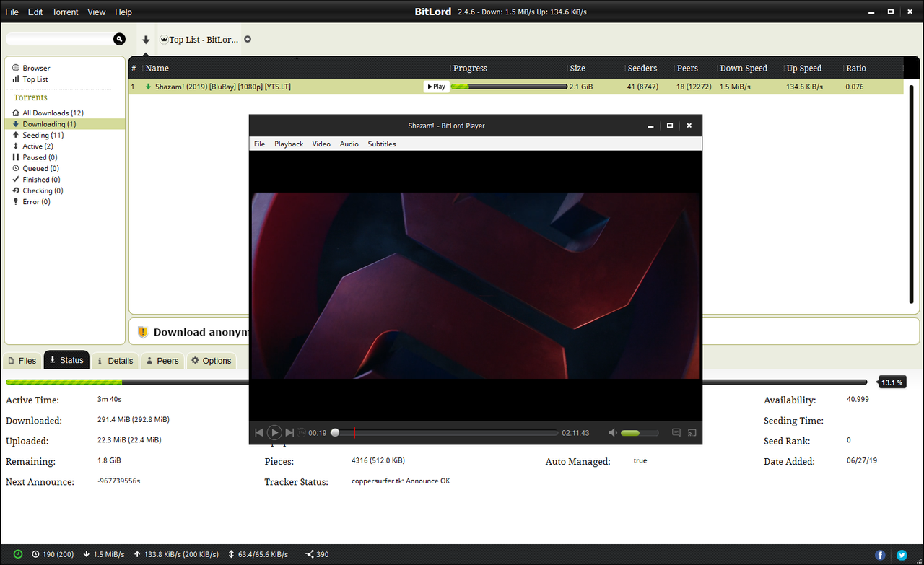Click the downloads arrow toolbar icon

coord(146,40)
